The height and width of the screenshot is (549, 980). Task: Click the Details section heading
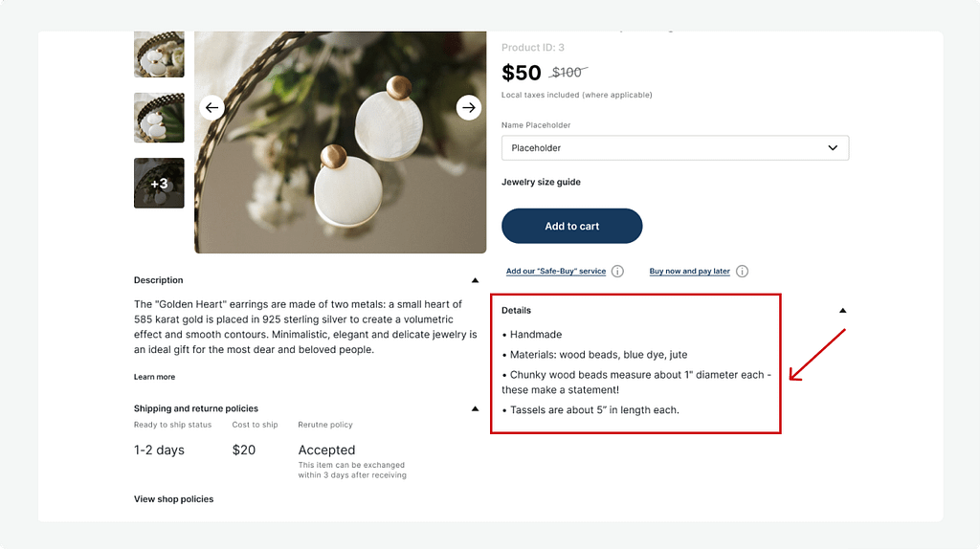[x=516, y=310]
